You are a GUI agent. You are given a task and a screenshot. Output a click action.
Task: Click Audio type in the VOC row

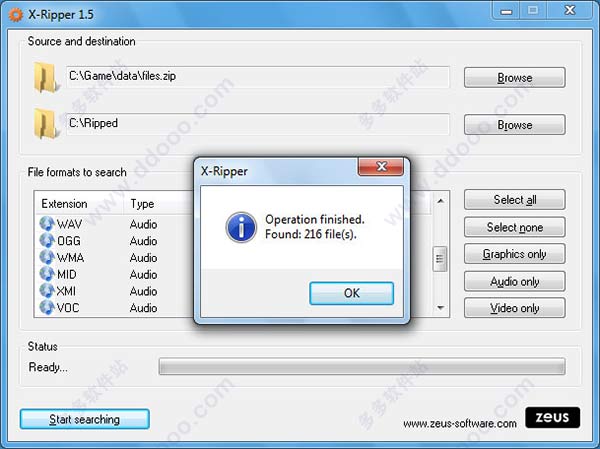pyautogui.click(x=143, y=308)
